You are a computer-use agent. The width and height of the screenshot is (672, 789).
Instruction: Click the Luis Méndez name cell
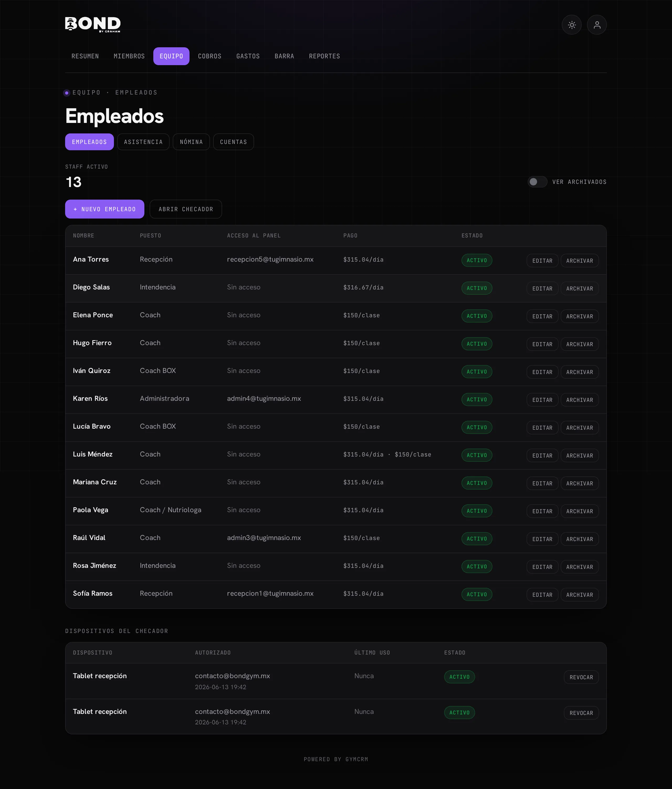coord(92,454)
